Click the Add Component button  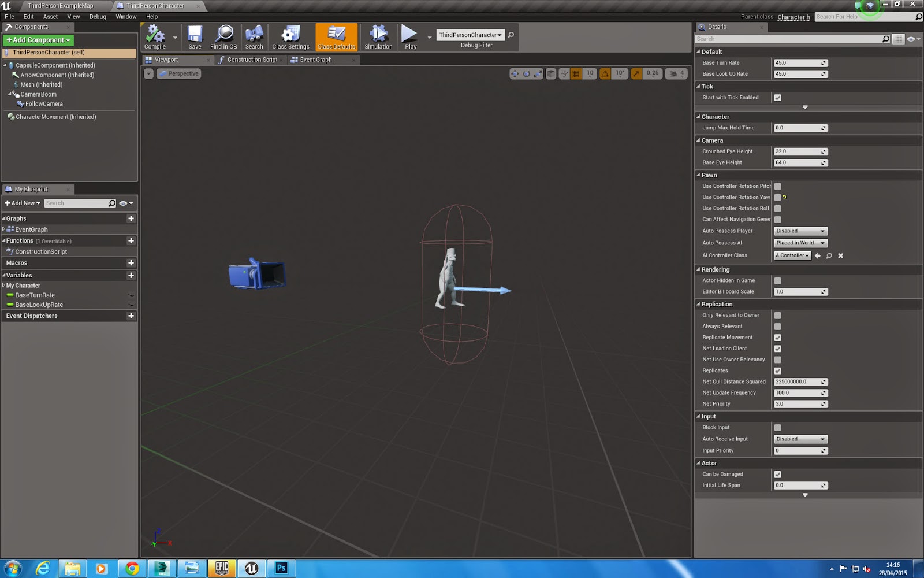click(38, 40)
